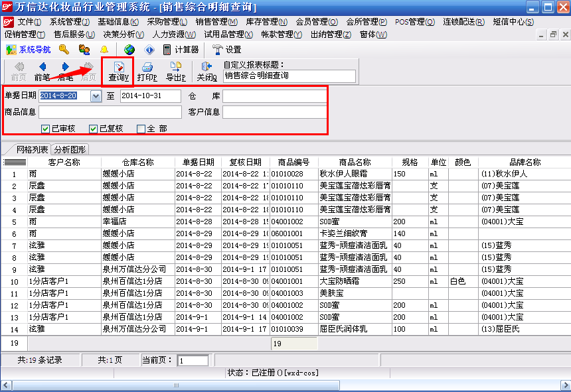Go to last page (后页)
The width and height of the screenshot is (571, 392).
click(x=88, y=72)
